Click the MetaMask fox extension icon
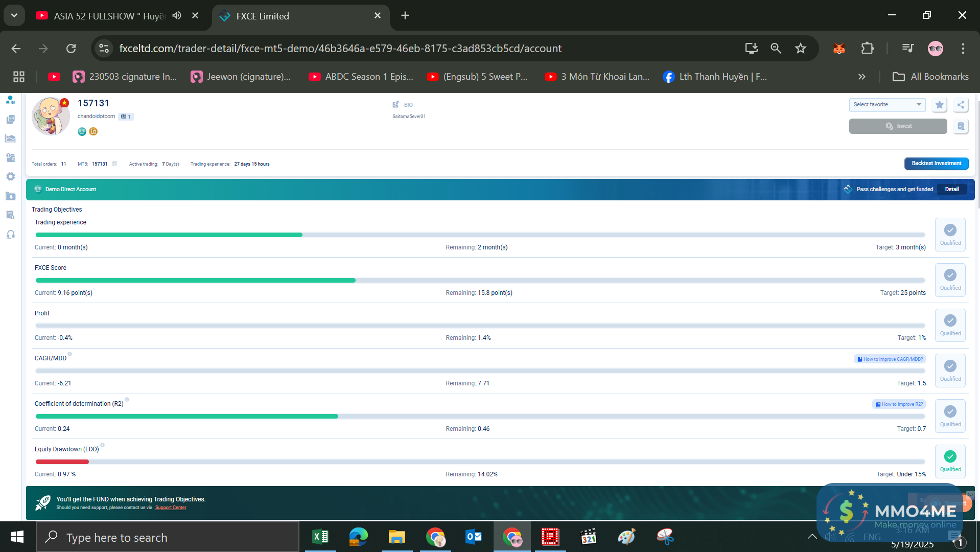This screenshot has width=980, height=552. click(x=839, y=49)
